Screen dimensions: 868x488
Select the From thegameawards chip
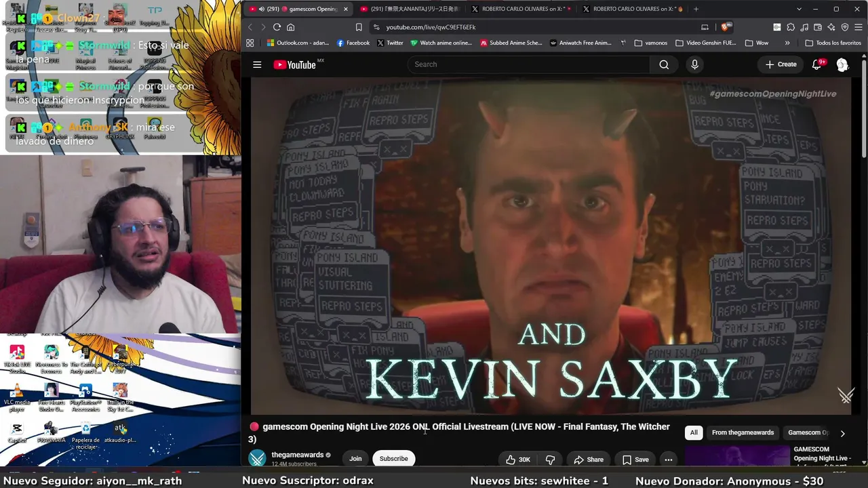pos(743,432)
